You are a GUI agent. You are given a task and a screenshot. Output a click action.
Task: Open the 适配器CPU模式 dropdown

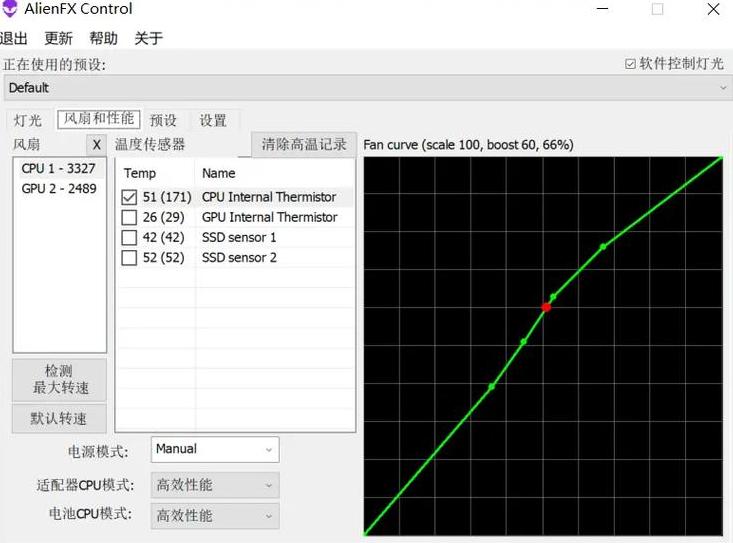tap(215, 485)
